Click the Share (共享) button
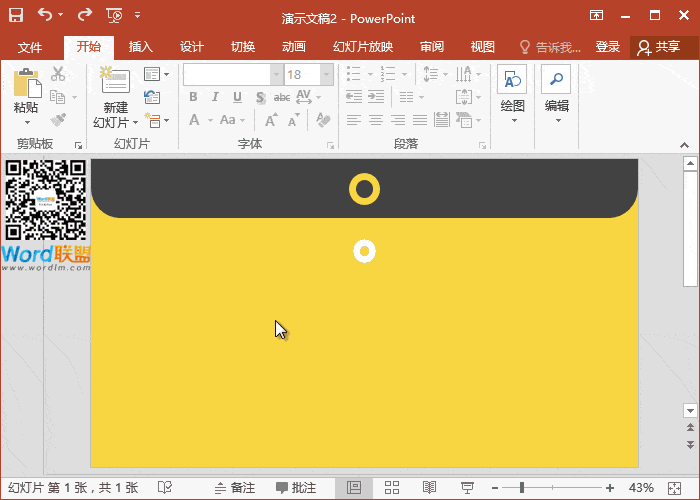This screenshot has height=500, width=700. point(658,47)
